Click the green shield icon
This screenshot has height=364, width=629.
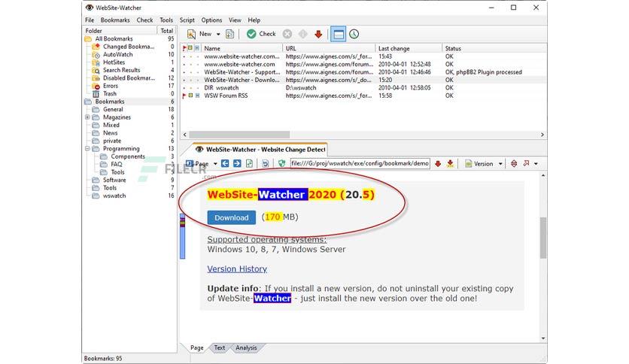(281, 163)
